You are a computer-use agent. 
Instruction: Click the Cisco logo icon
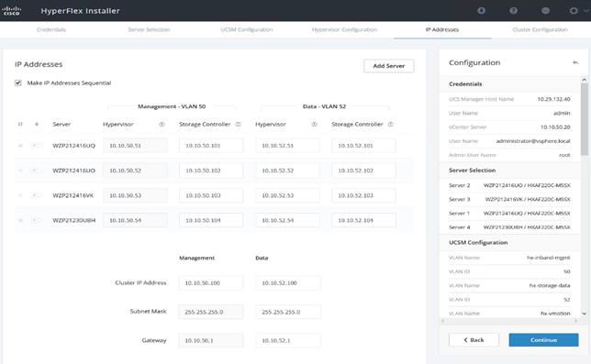click(11, 10)
